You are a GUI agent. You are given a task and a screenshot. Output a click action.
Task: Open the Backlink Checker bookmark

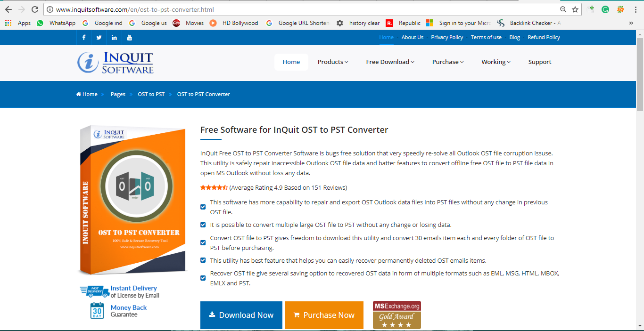point(528,23)
